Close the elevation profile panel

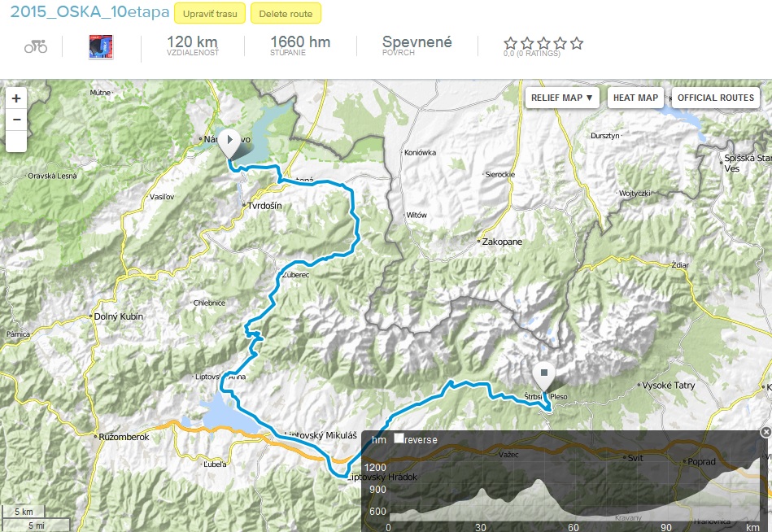[765, 432]
